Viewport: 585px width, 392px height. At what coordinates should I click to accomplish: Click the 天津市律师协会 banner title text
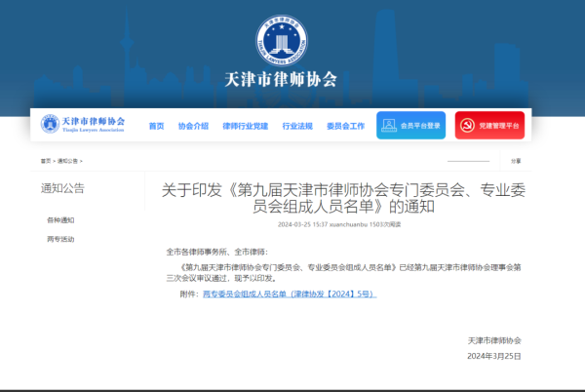tap(280, 80)
